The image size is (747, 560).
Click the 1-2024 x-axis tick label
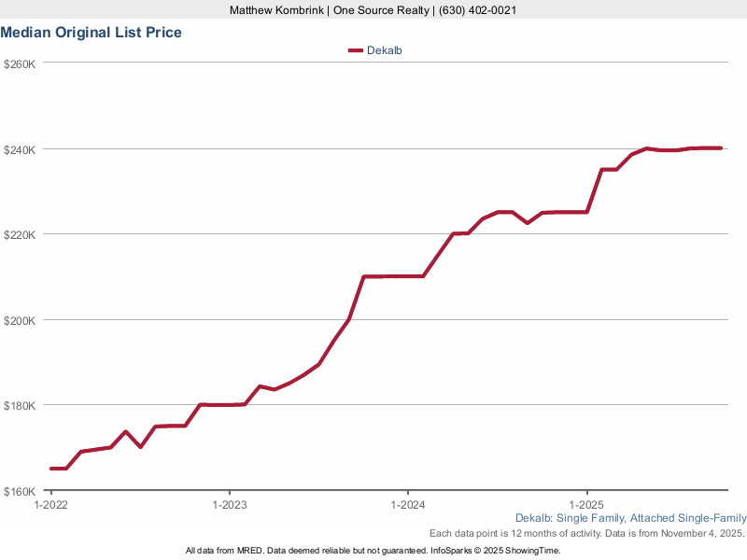point(408,505)
